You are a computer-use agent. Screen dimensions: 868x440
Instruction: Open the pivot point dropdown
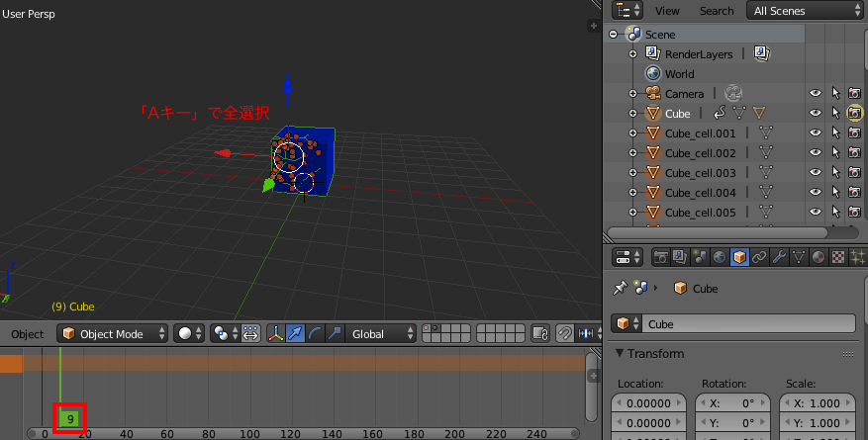(226, 333)
